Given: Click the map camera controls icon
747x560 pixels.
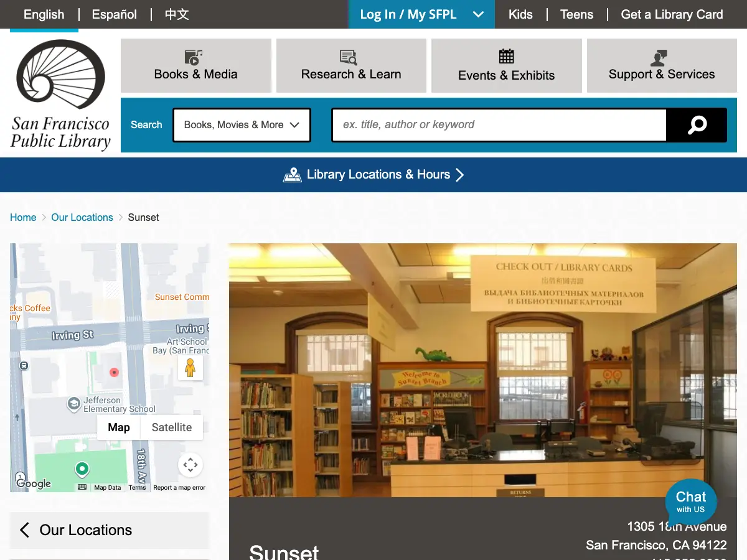Looking at the screenshot, I should (x=190, y=465).
